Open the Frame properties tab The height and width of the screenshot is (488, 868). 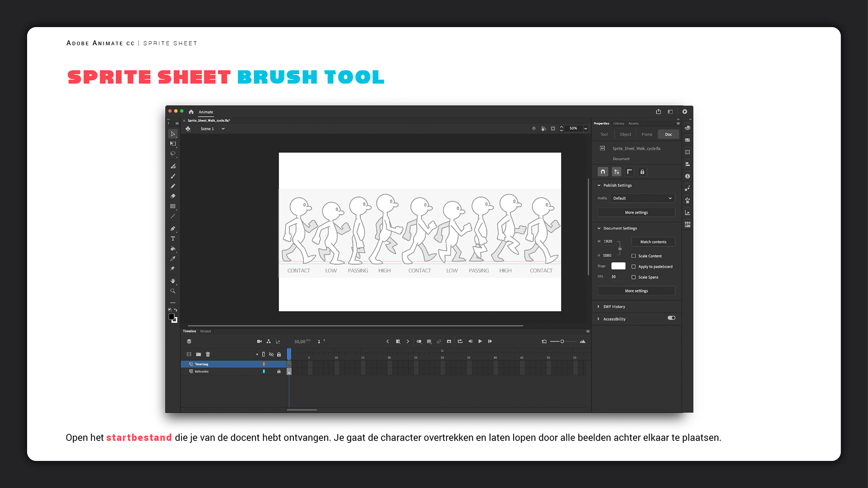(x=646, y=134)
